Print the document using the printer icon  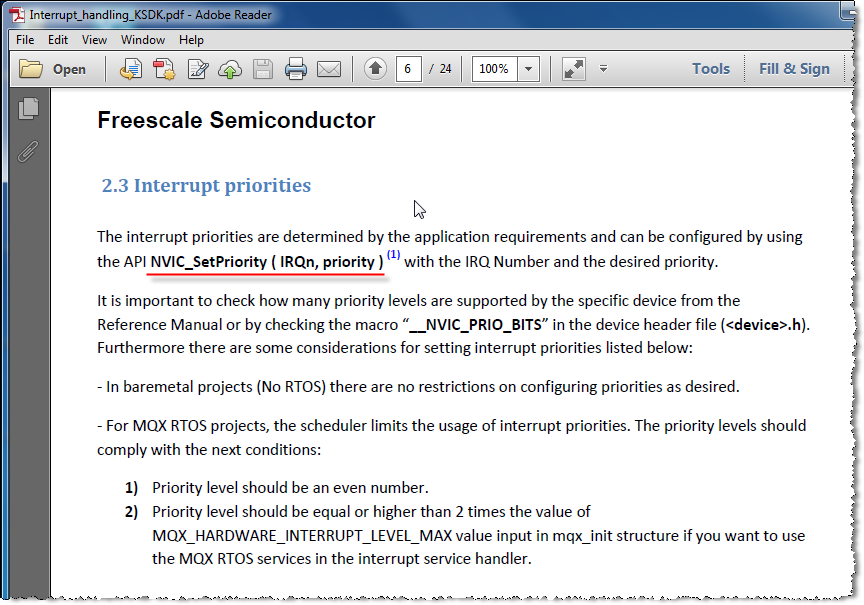coord(295,69)
